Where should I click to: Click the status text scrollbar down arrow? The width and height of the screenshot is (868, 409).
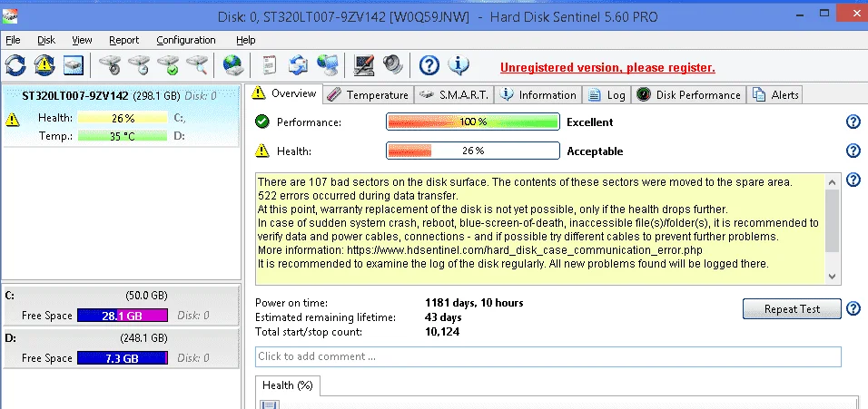coord(832,277)
